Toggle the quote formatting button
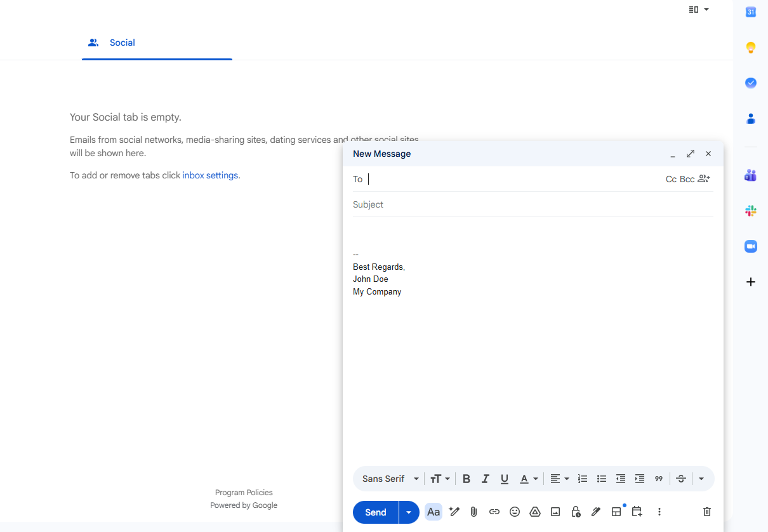768x532 pixels. click(x=659, y=479)
